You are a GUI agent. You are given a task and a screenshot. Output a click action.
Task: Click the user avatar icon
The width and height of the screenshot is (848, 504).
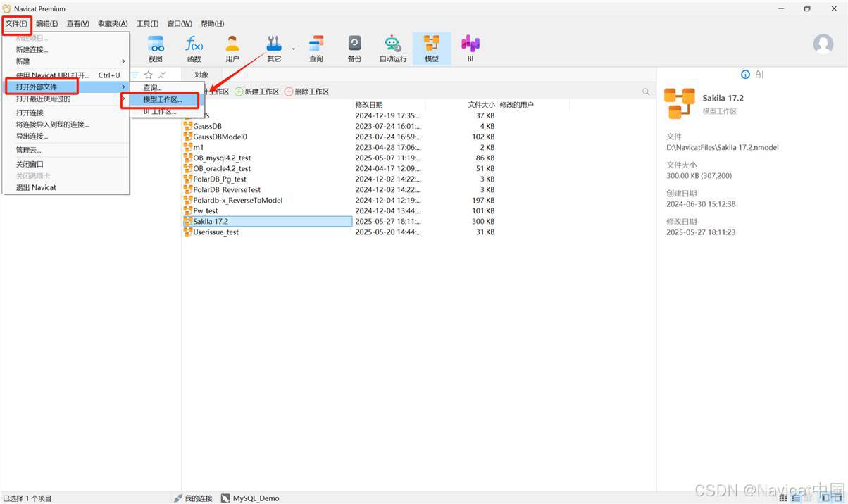coord(823,44)
